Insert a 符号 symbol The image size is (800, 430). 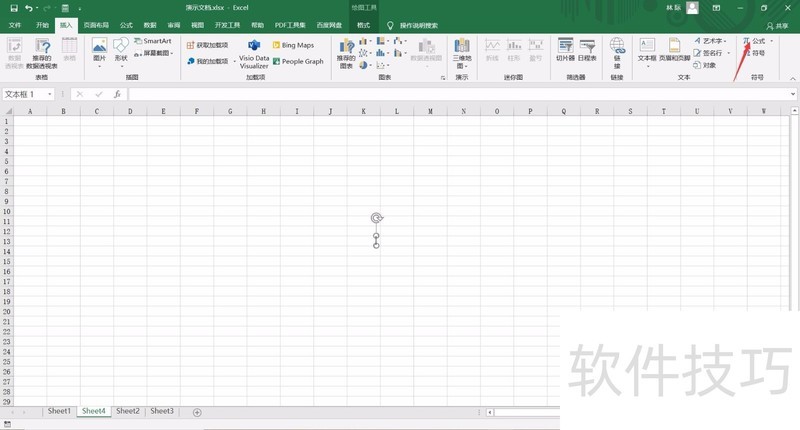pos(755,53)
